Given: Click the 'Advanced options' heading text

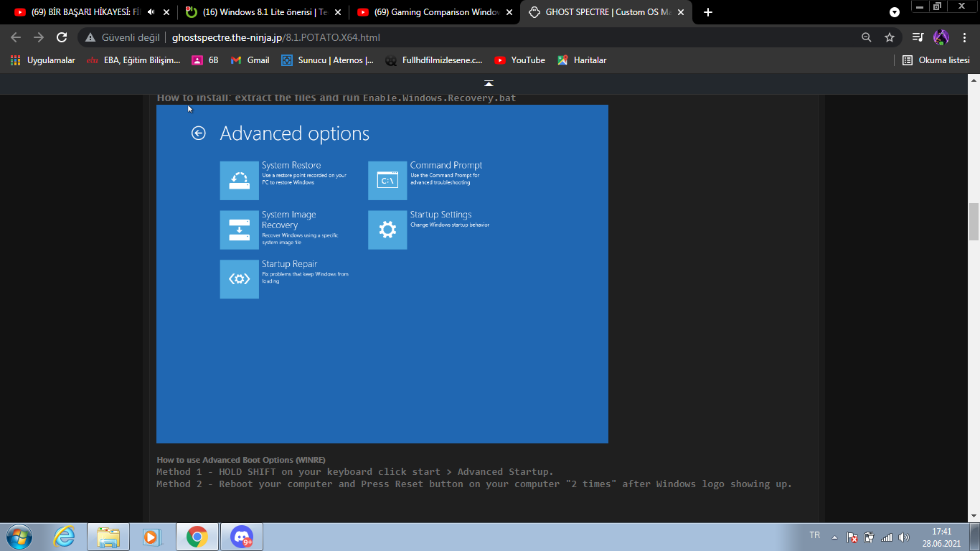Looking at the screenshot, I should tap(294, 133).
